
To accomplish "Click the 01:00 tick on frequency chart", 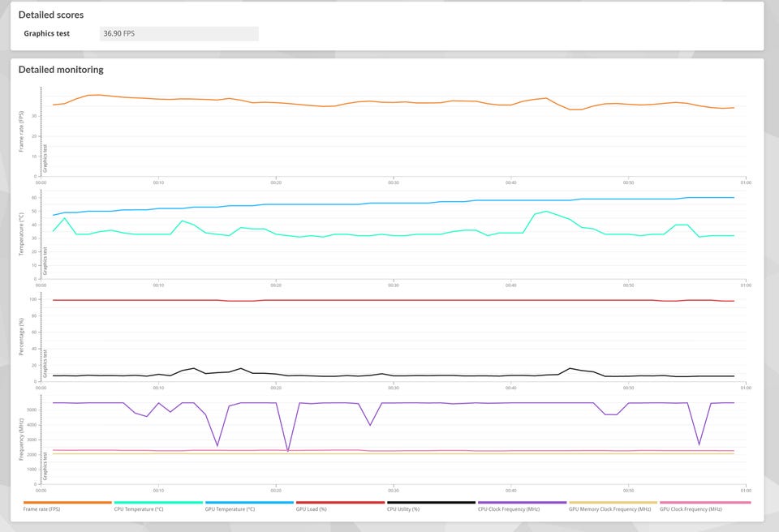I will 746,491.
